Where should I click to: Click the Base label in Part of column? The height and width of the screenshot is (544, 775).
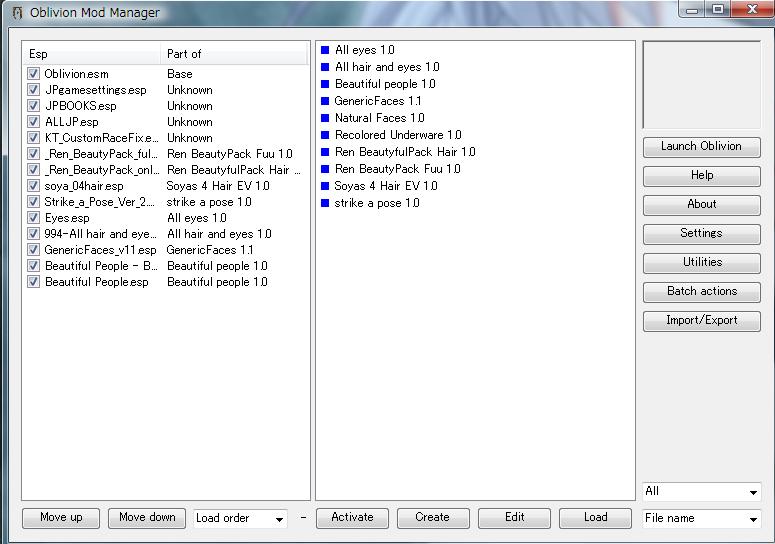179,74
